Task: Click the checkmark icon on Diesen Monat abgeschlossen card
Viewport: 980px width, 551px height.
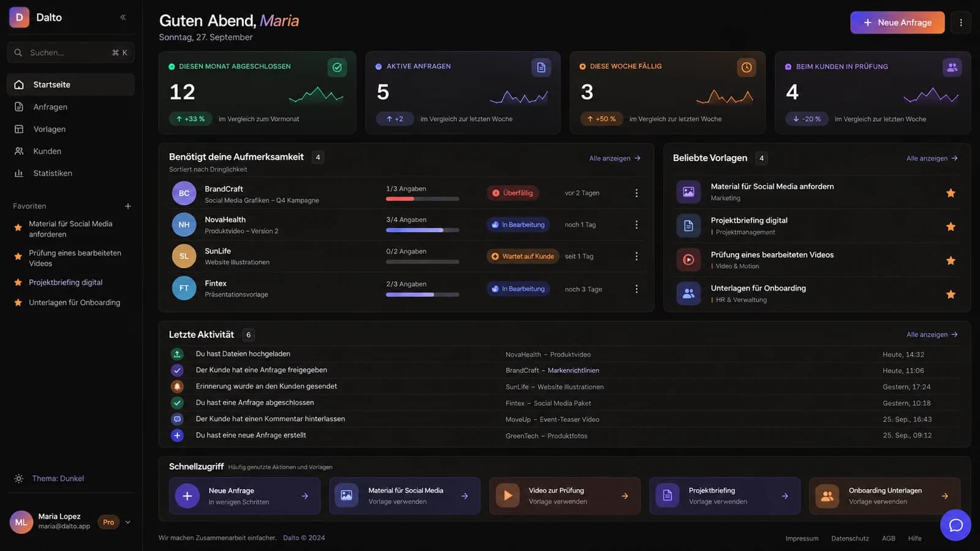Action: click(x=337, y=67)
